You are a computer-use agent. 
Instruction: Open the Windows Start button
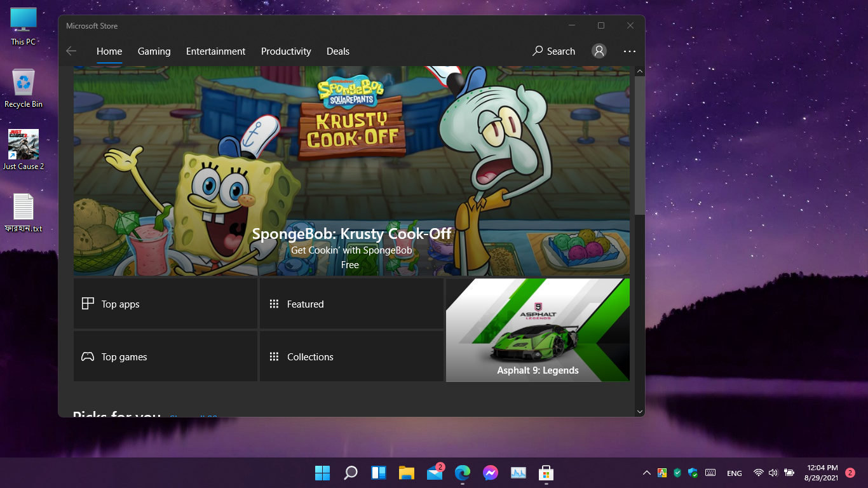coord(322,473)
